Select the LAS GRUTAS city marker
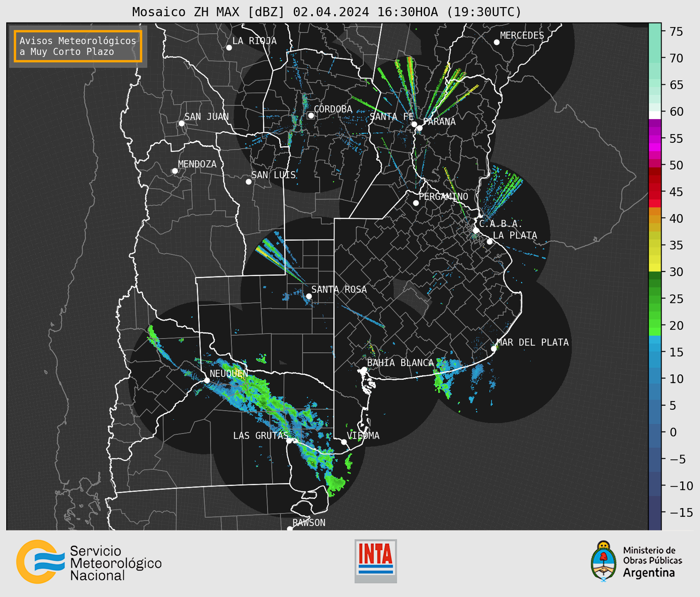This screenshot has width=700, height=597. [289, 441]
